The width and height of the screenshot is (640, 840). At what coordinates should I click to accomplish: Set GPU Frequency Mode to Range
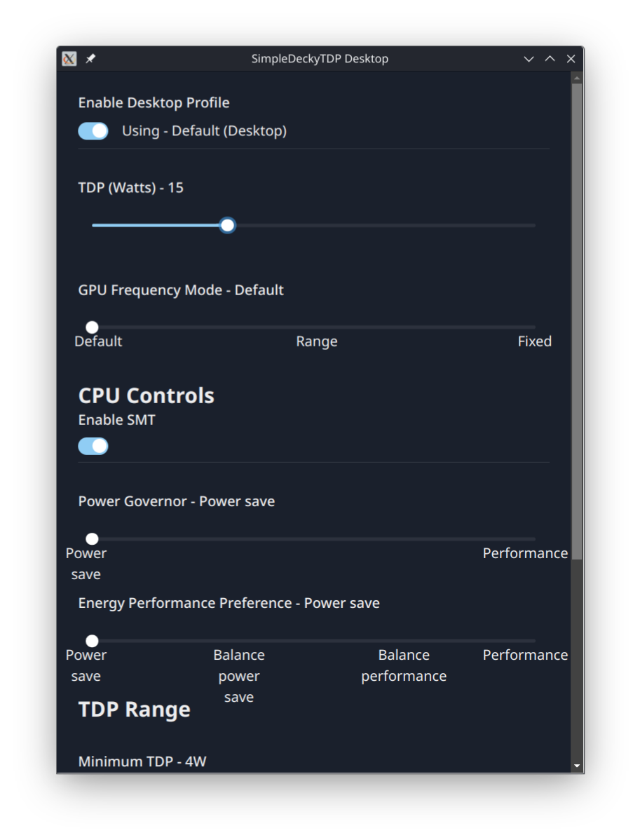click(314, 327)
